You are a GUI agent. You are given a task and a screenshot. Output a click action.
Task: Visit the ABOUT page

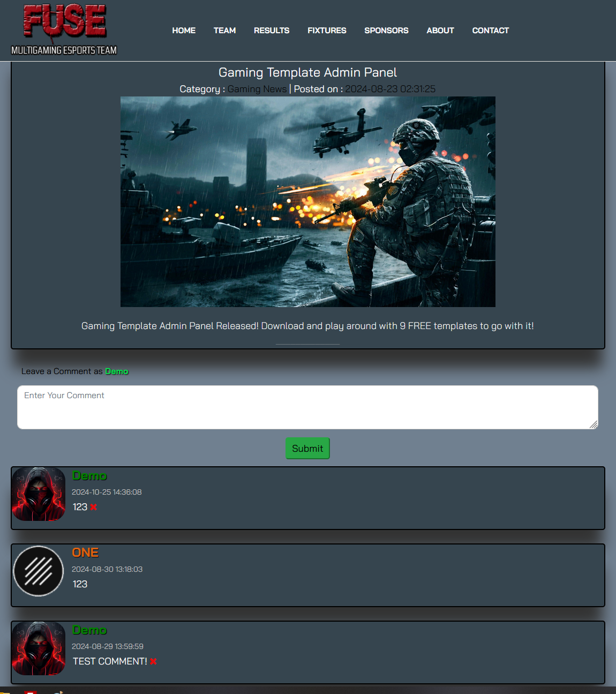[x=440, y=31]
